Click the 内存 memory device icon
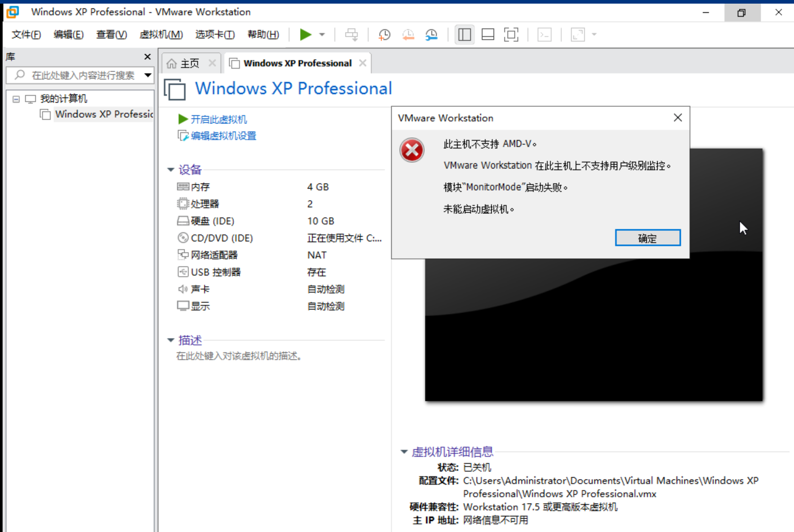794x532 pixels. (x=183, y=186)
